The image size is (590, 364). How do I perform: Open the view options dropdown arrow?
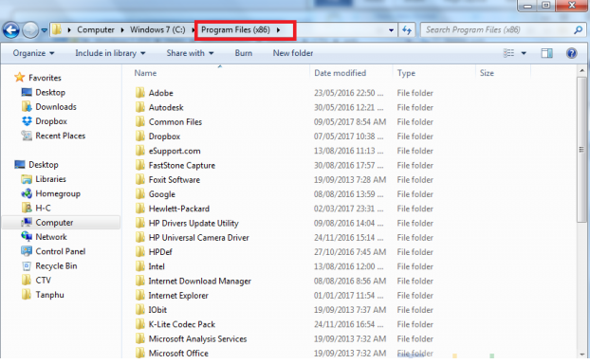tap(524, 53)
